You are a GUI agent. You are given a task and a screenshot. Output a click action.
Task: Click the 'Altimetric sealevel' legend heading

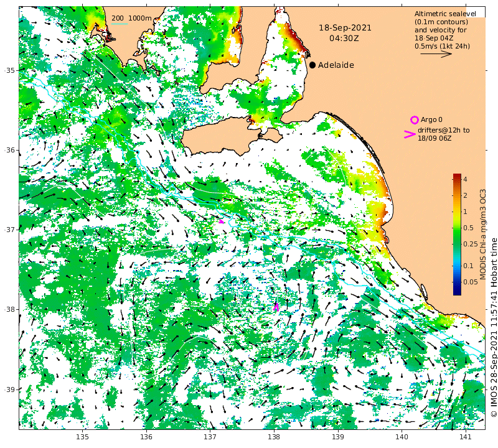[445, 14]
